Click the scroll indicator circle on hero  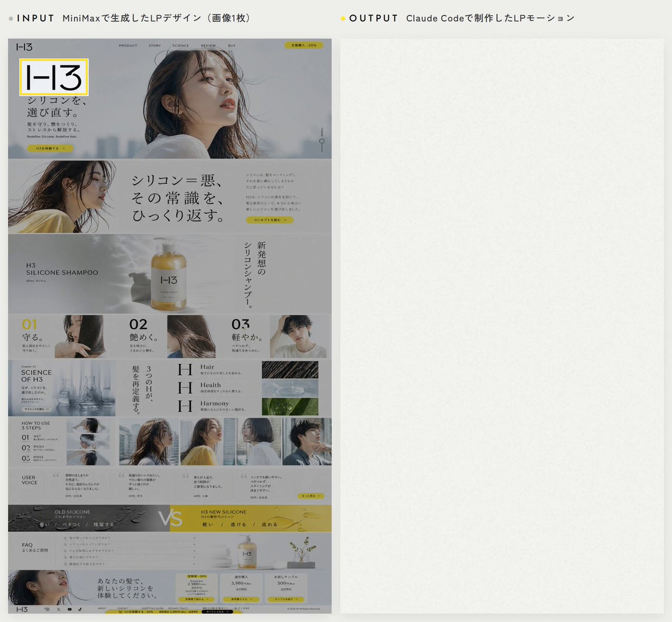[x=322, y=141]
